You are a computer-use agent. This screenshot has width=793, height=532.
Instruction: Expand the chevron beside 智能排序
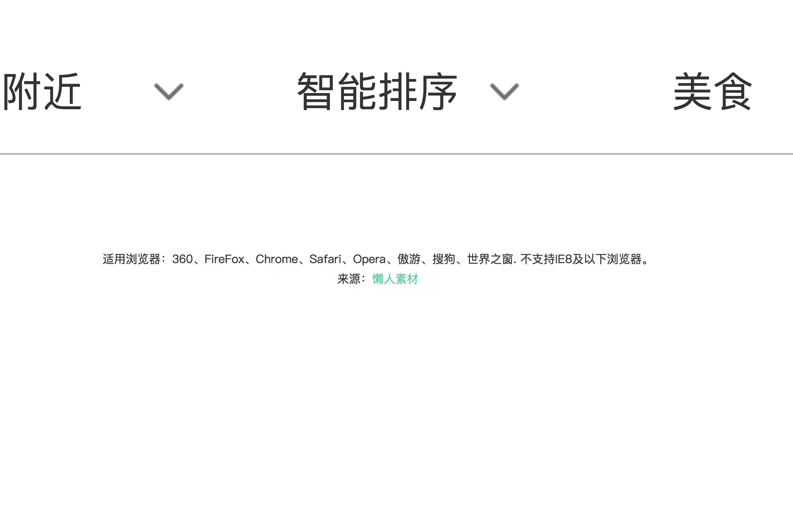(504, 92)
